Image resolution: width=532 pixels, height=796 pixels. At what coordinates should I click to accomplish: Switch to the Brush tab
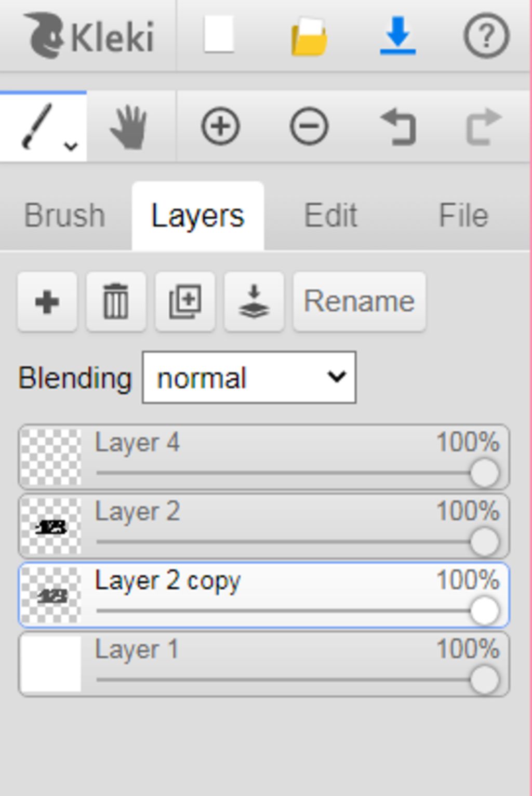65,216
